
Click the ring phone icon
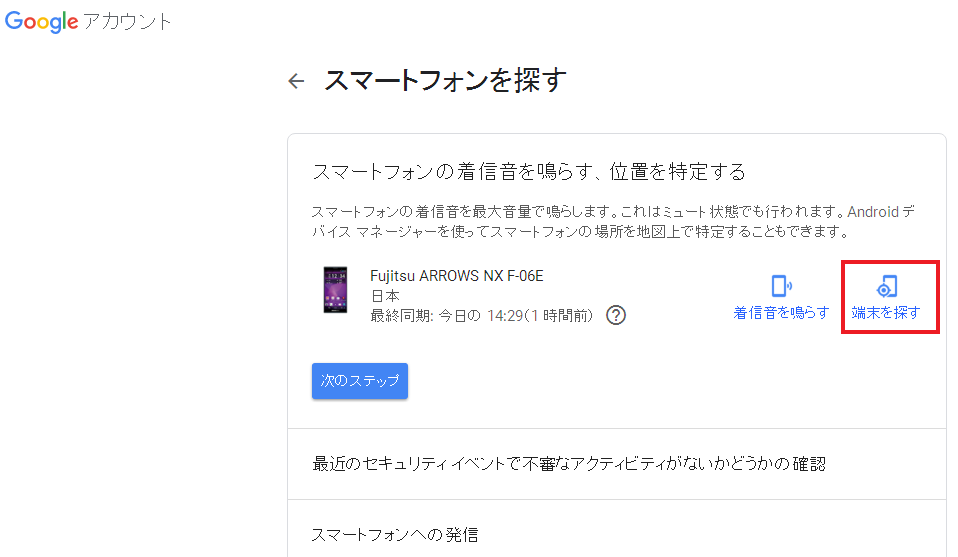(x=781, y=286)
